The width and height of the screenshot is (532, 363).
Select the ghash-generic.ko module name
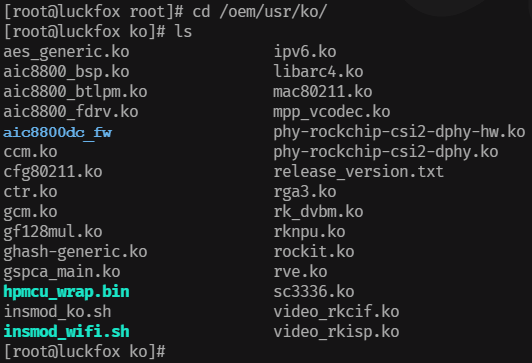point(75,252)
